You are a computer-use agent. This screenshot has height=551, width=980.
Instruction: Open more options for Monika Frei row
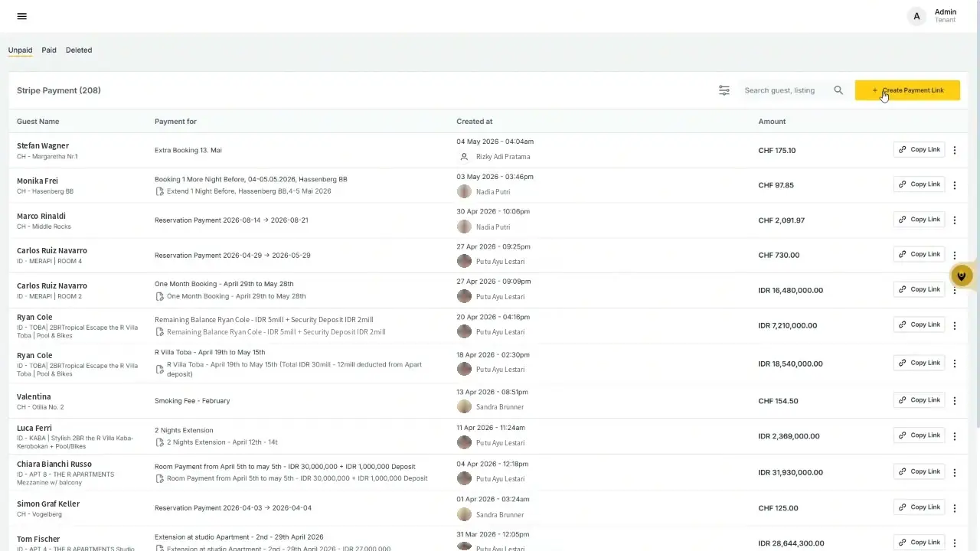(954, 185)
